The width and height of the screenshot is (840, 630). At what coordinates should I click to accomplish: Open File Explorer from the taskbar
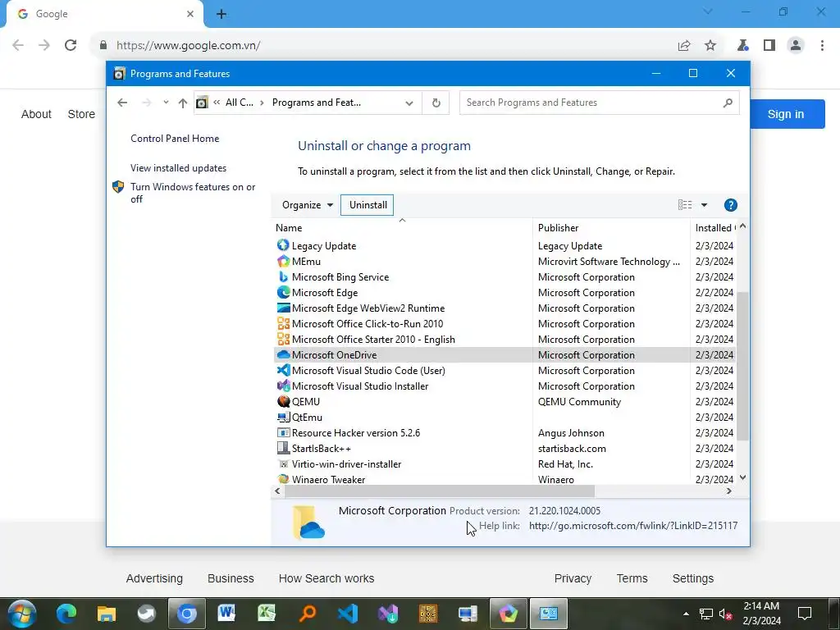[106, 613]
